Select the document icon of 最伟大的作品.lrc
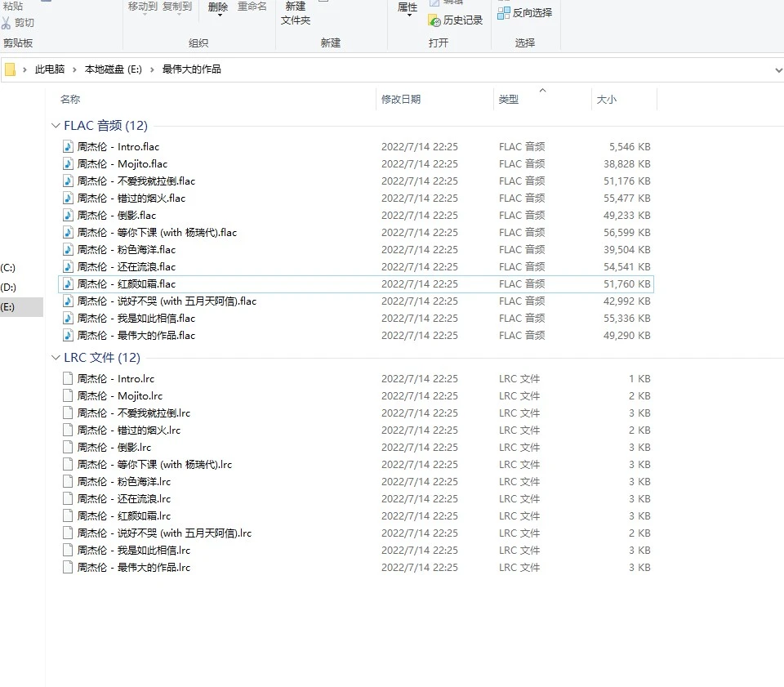Viewport: 784px width, 687px height. click(68, 567)
